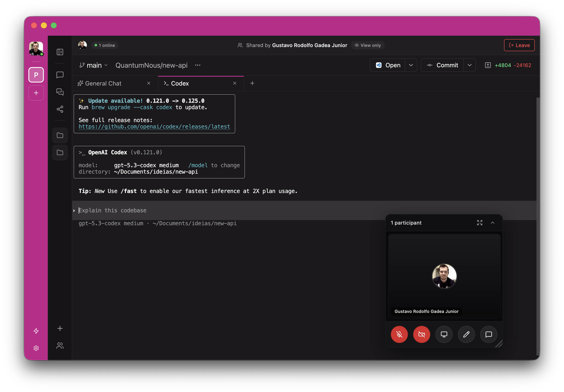Click the pencil annotate button in call panel

(466, 334)
